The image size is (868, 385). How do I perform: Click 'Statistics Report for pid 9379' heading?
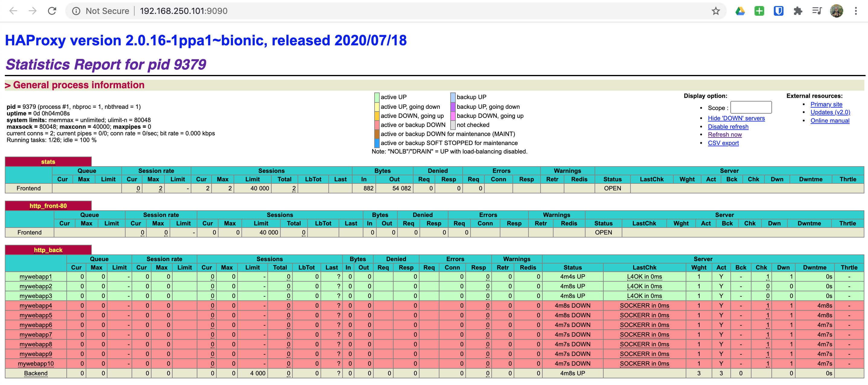(x=106, y=64)
